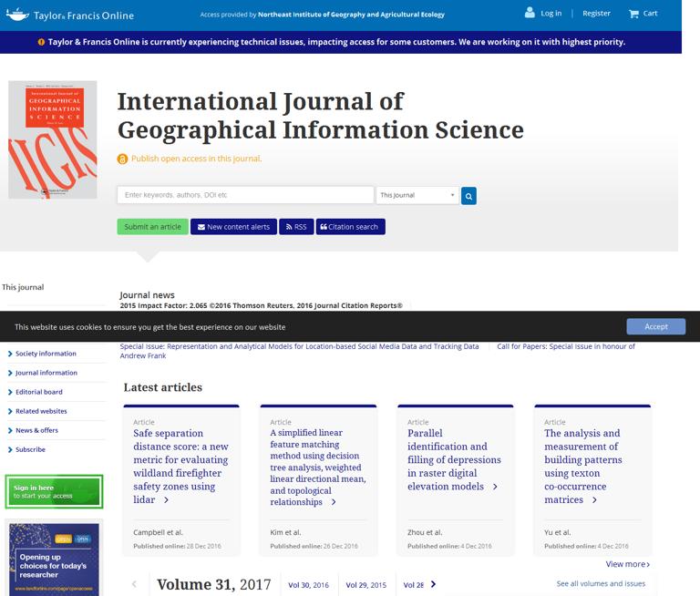Screen dimensions: 700x596
Task: Click arrow next to building patterns article
Action: click(x=594, y=500)
